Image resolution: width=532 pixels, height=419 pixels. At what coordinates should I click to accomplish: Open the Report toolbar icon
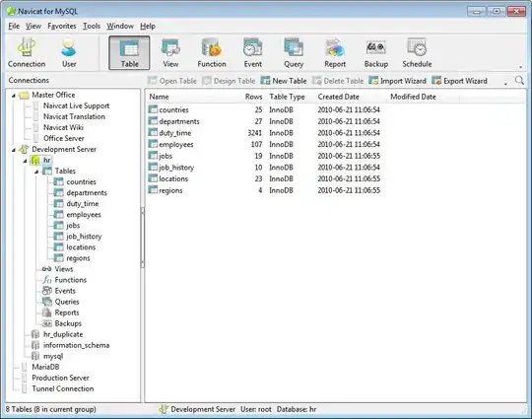[335, 52]
